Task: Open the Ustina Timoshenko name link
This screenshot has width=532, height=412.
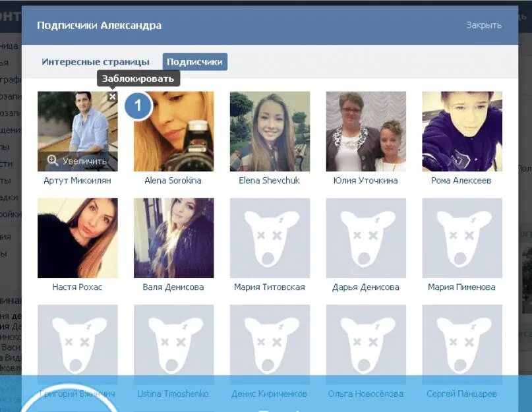Action: click(x=173, y=394)
